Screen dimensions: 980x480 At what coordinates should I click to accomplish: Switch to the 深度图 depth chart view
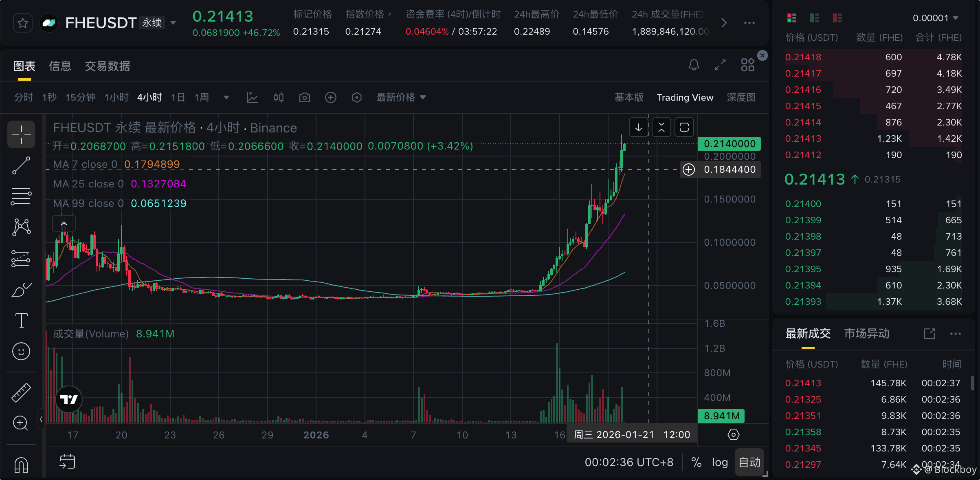741,97
